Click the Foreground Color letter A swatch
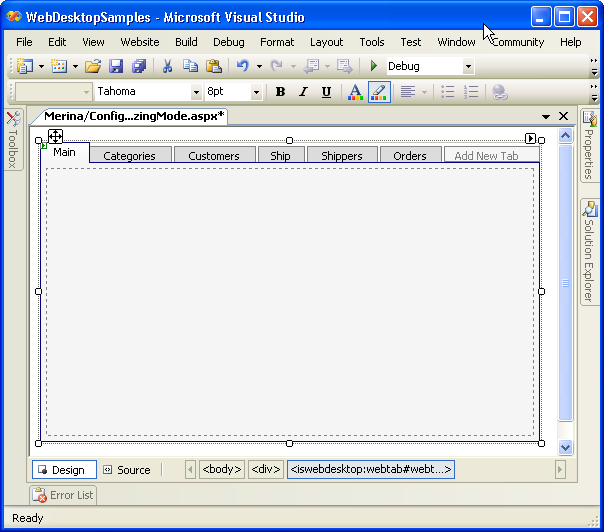 coord(355,92)
